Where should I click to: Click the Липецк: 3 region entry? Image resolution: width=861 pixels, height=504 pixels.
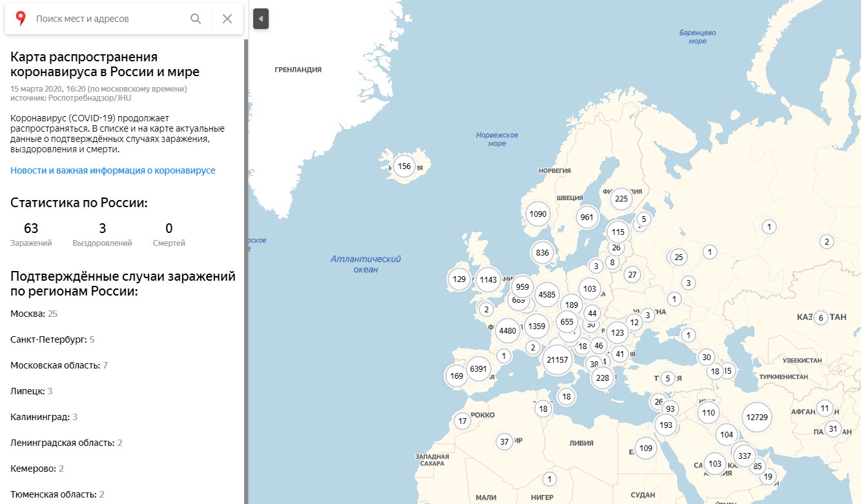point(32,391)
